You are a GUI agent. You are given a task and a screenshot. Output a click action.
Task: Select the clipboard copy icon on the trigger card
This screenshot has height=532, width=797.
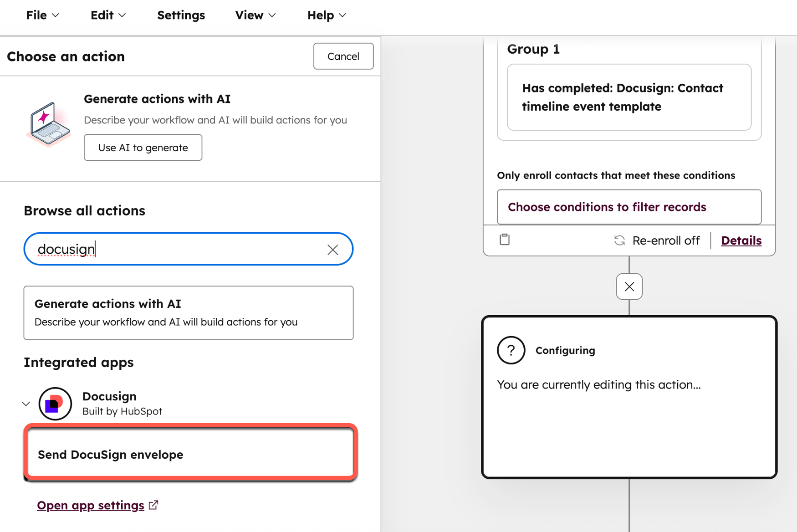pos(504,240)
